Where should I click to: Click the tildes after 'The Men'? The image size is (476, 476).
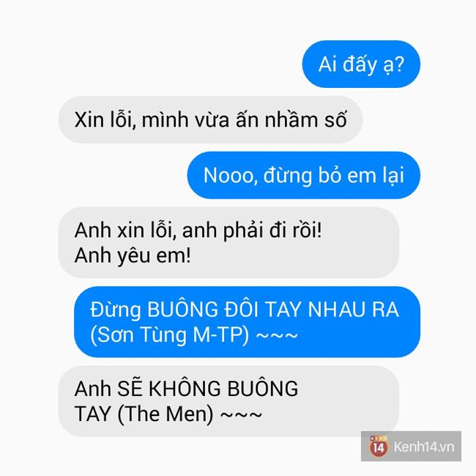241,414
